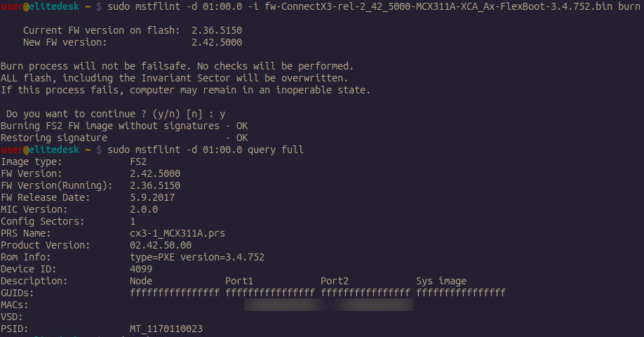Click the 'Restoring signature' OK status
This screenshot has width=644, height=337.
pos(242,138)
